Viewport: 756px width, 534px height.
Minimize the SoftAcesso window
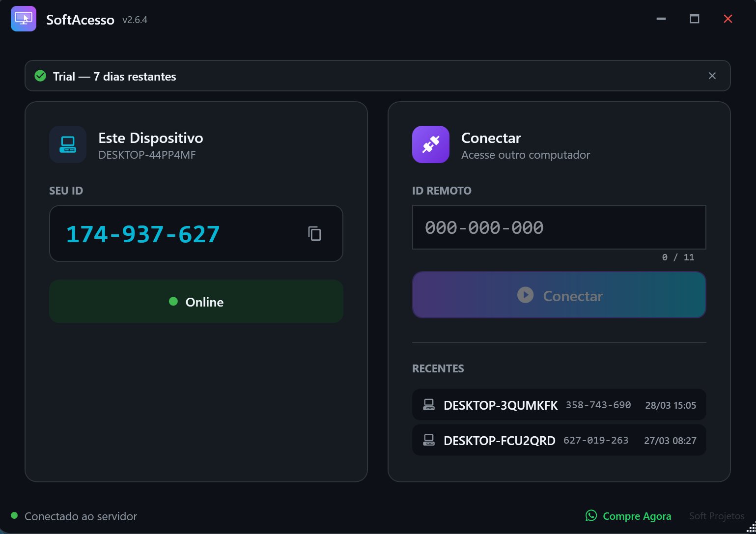point(661,19)
